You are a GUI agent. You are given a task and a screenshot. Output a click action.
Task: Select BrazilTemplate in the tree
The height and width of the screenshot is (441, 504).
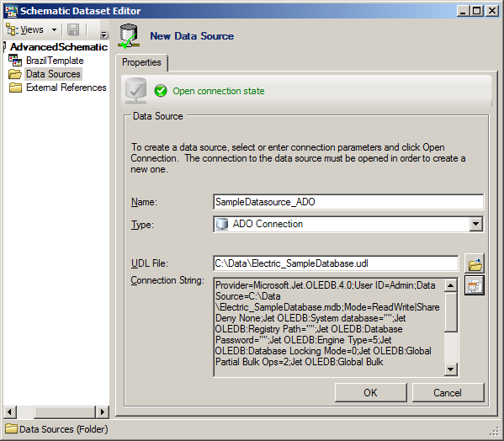click(x=55, y=61)
